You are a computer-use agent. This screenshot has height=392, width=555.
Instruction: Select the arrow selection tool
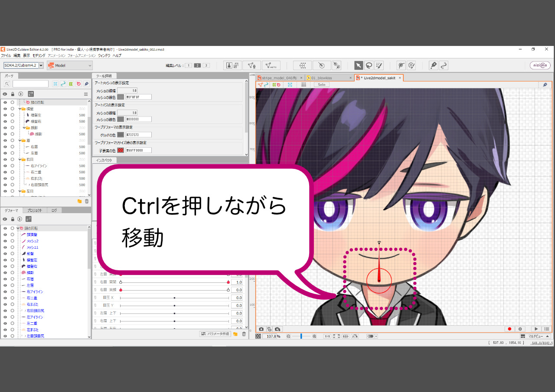coord(359,65)
